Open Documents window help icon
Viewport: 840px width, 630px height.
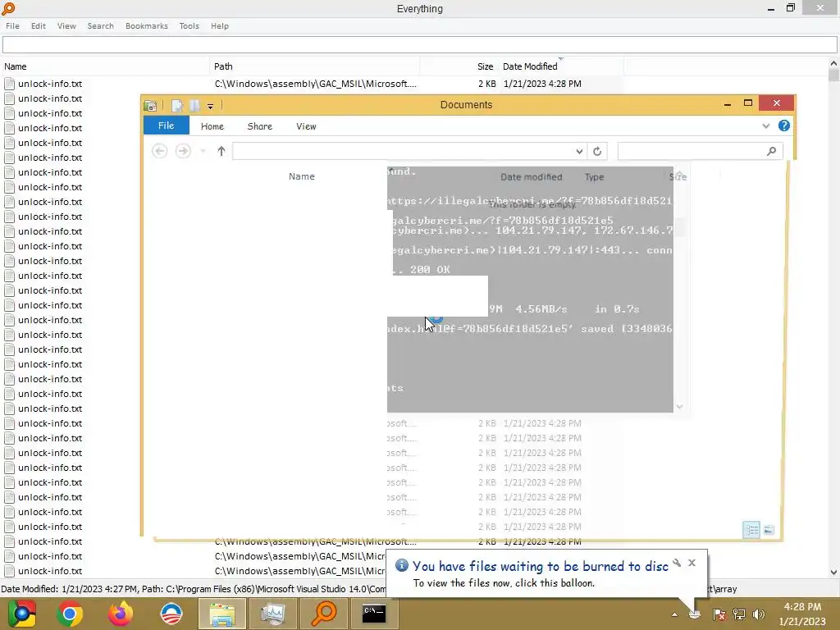tap(783, 126)
